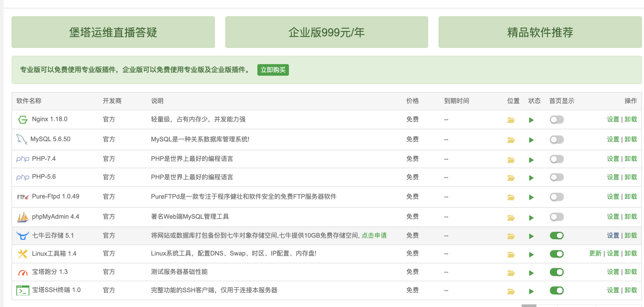The image size is (644, 307).
Task: Disable homepage display for Linux工具箱 1.4
Action: pyautogui.click(x=557, y=254)
